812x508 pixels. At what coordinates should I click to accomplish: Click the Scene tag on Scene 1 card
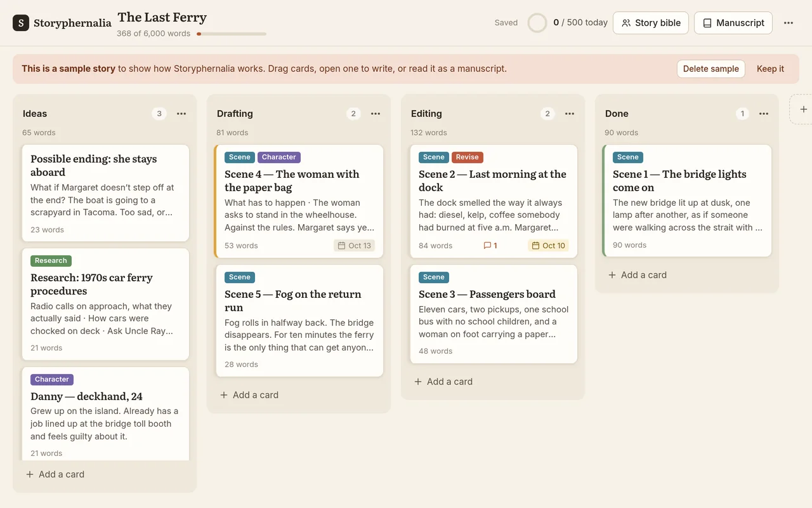[x=628, y=157]
